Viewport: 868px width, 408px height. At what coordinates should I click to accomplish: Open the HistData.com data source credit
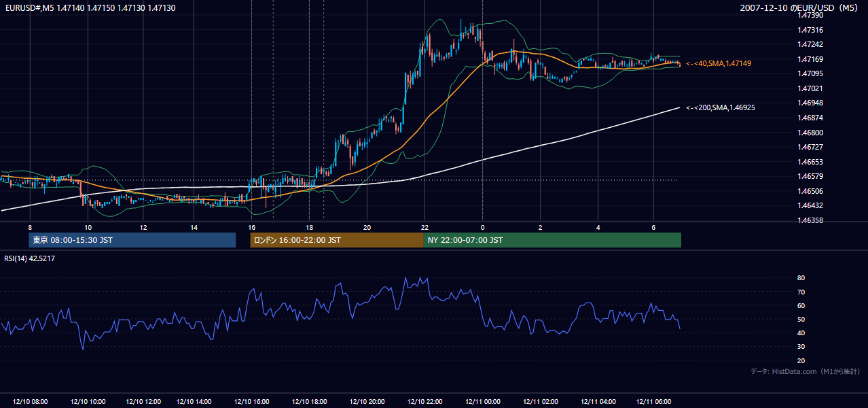805,371
